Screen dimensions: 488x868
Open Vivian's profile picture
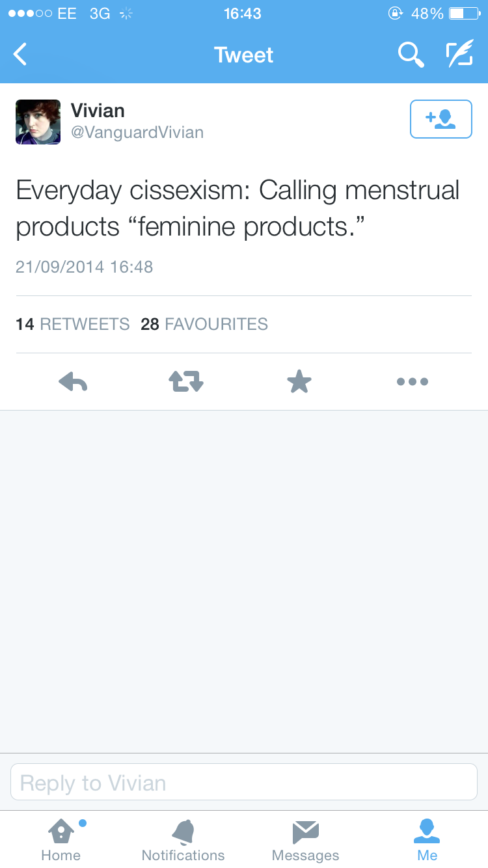pyautogui.click(x=38, y=122)
